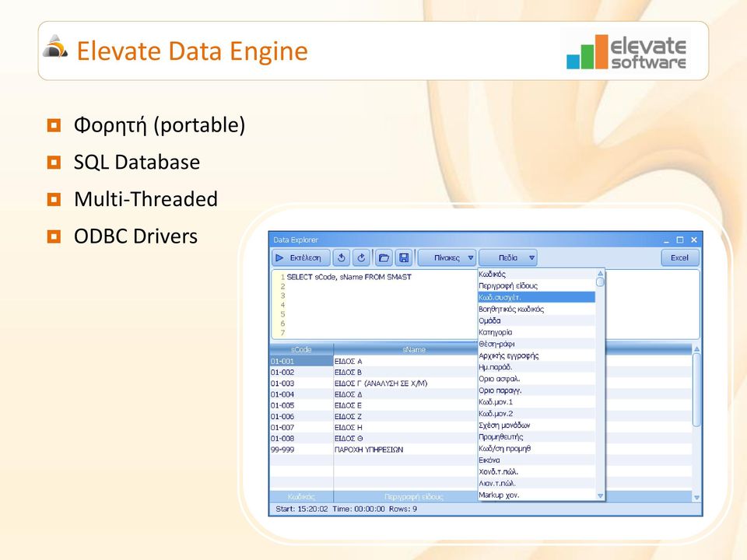Click the undo arrow toolbar icon
The image size is (747, 560).
tap(341, 257)
